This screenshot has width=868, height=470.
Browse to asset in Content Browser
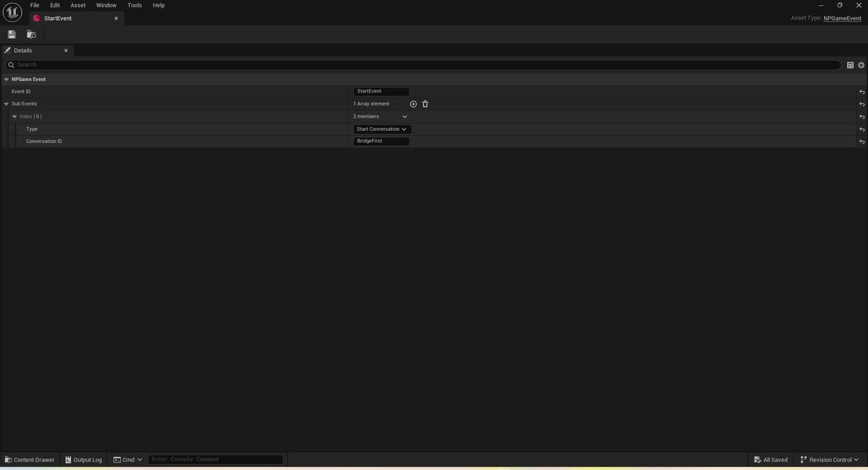[x=30, y=34]
